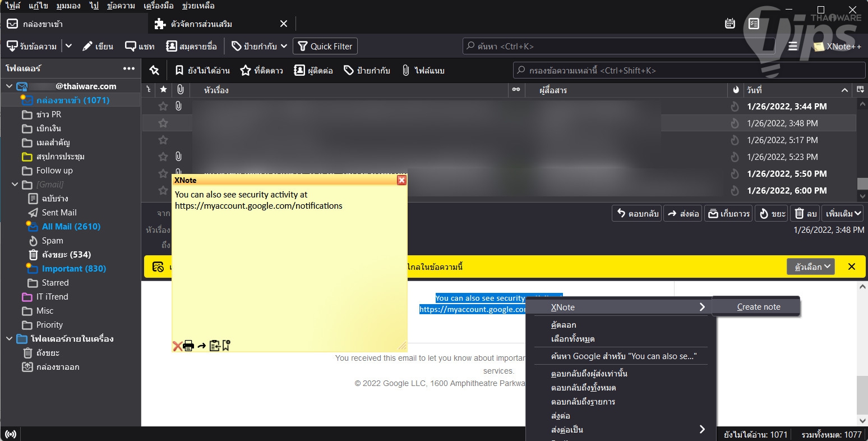Toggle the Quick Filter toolbar button

tap(325, 46)
